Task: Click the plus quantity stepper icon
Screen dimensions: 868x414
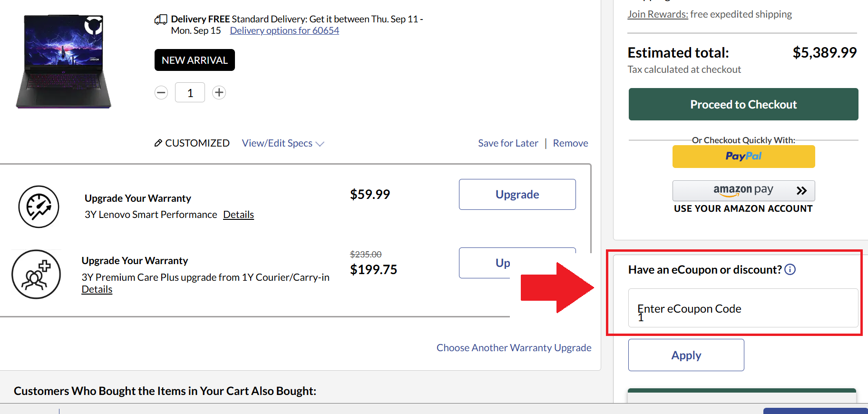Action: click(219, 93)
